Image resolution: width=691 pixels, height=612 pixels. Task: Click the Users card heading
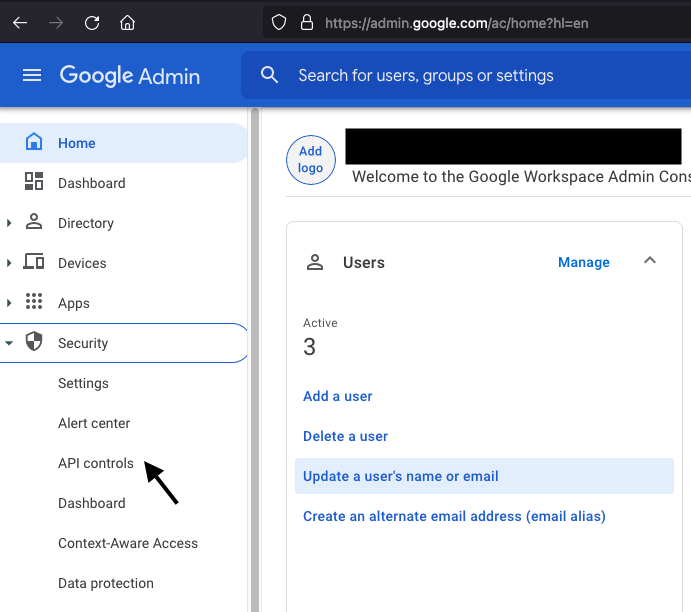point(364,263)
